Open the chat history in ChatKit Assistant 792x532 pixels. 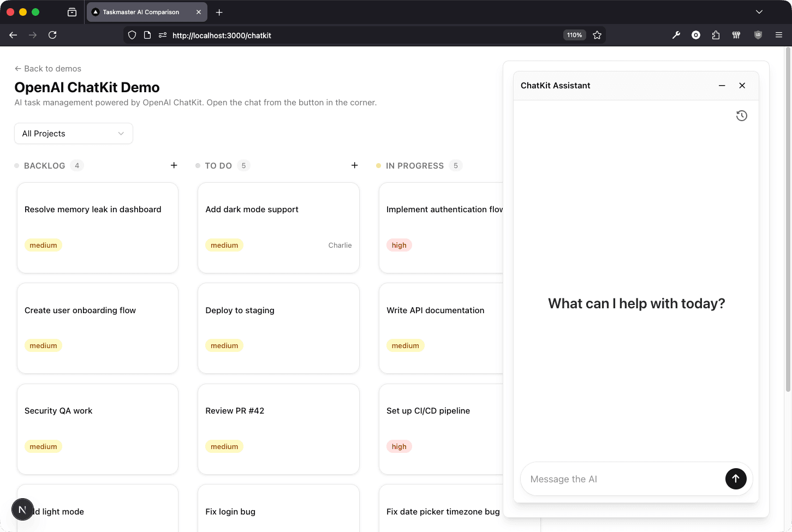[741, 115]
